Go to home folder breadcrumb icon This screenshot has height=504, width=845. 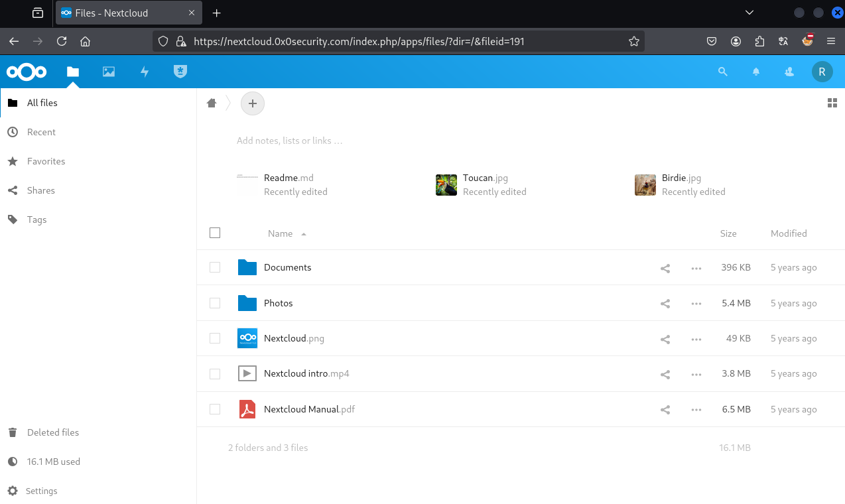212,103
